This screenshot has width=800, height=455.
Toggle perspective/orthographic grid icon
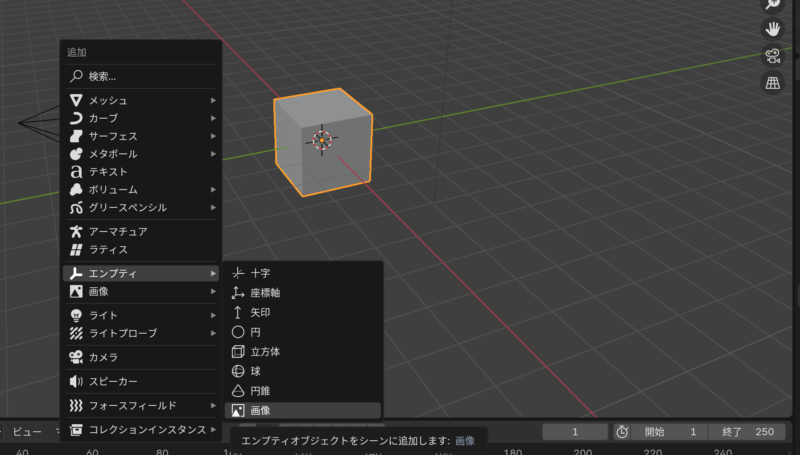click(772, 83)
